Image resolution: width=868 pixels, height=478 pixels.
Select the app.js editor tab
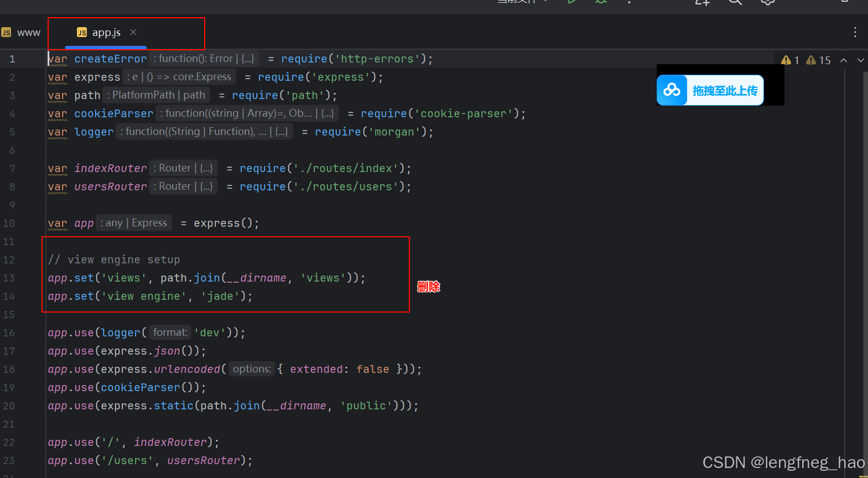click(x=106, y=33)
